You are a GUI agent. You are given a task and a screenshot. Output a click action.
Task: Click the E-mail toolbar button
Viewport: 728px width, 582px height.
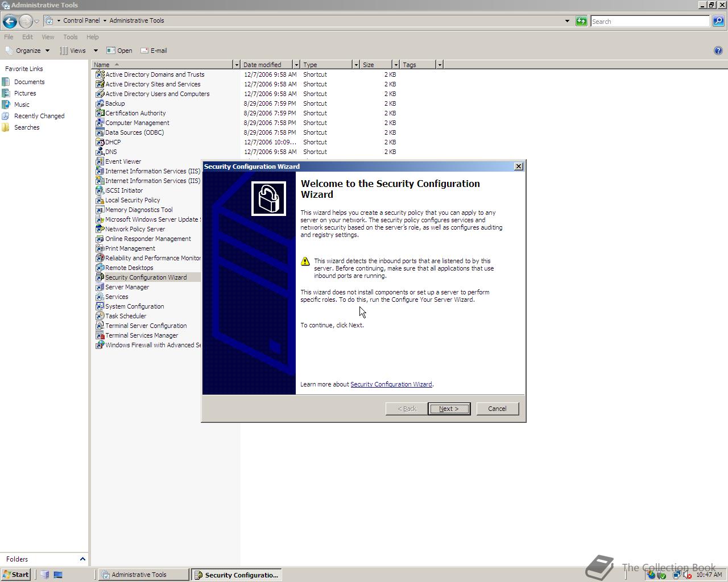click(154, 51)
